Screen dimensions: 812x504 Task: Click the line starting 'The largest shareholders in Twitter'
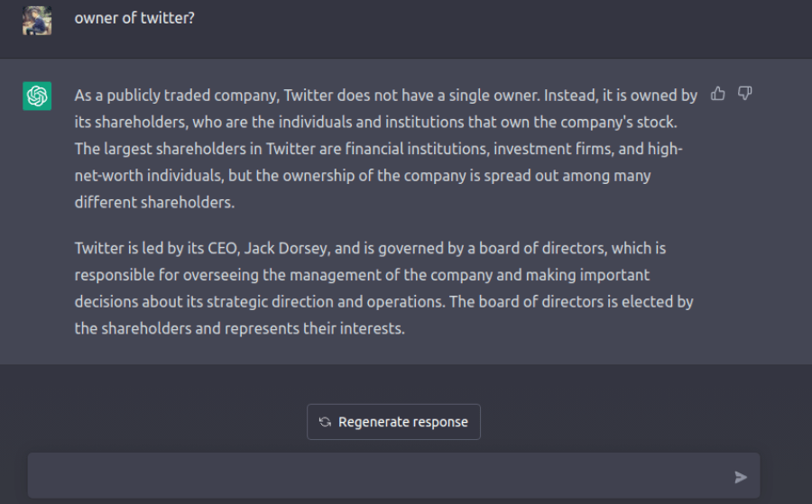379,149
